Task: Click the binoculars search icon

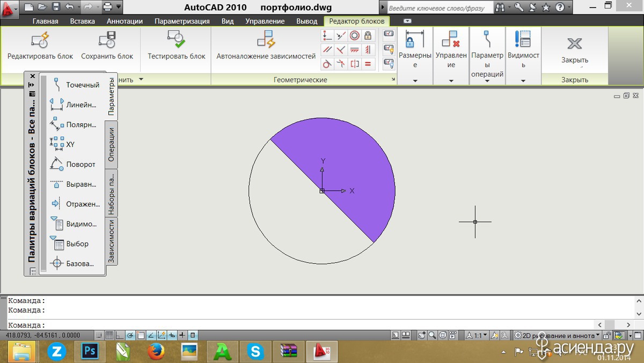Action: coord(500,8)
